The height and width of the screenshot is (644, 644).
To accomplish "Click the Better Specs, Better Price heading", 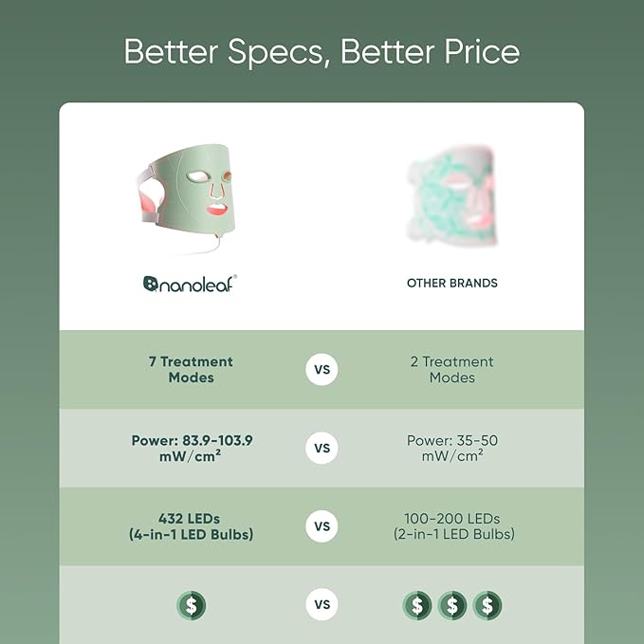I will (x=322, y=52).
